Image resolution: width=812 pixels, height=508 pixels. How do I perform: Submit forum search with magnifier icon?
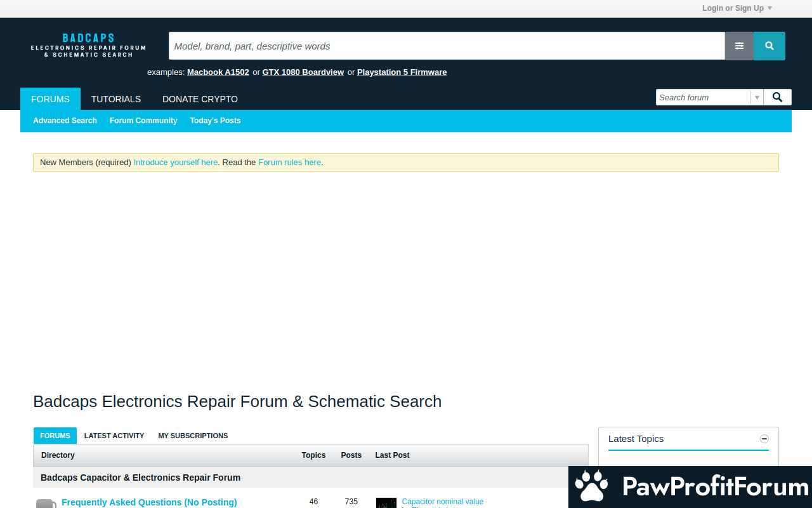(777, 97)
